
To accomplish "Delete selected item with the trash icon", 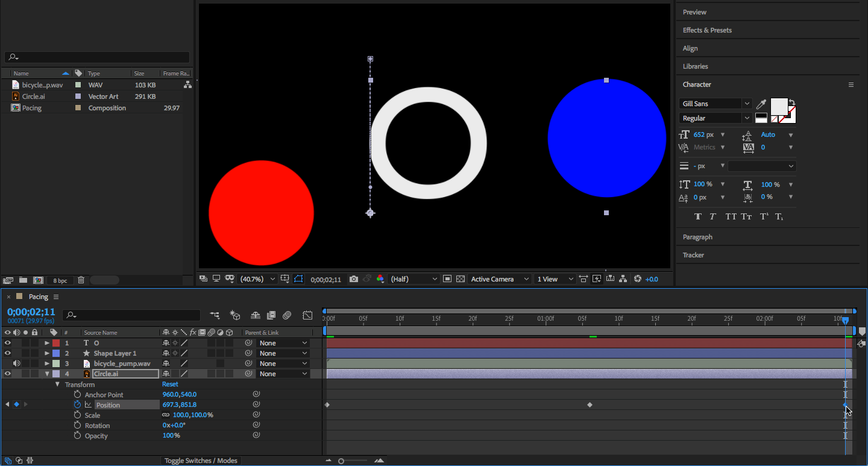I will (x=81, y=280).
